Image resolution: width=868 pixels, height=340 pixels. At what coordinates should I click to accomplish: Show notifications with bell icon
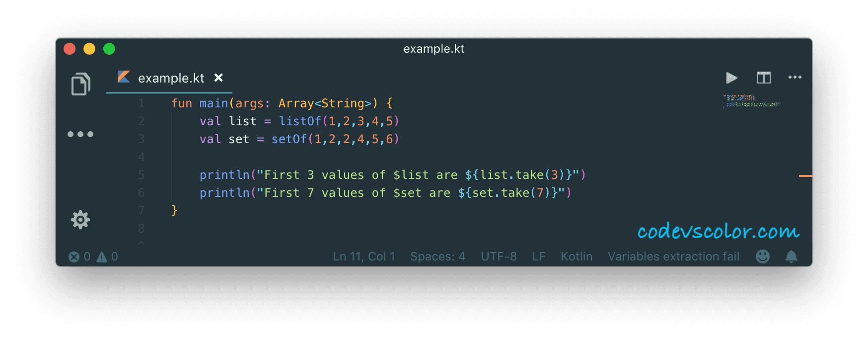click(792, 256)
